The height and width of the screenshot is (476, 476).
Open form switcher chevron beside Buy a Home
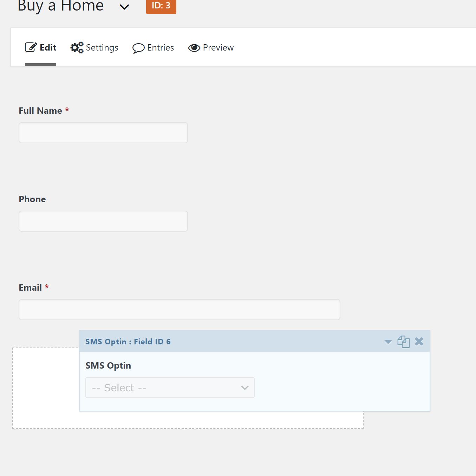point(124,7)
